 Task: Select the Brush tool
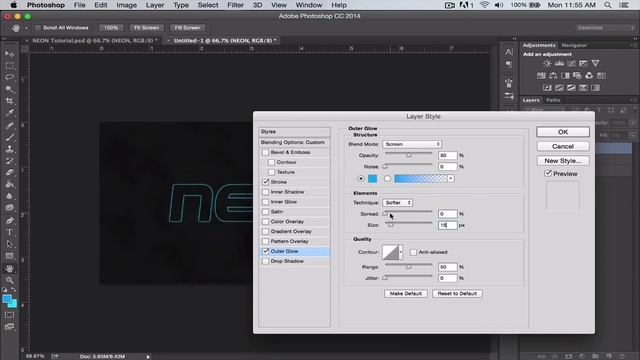[9, 137]
